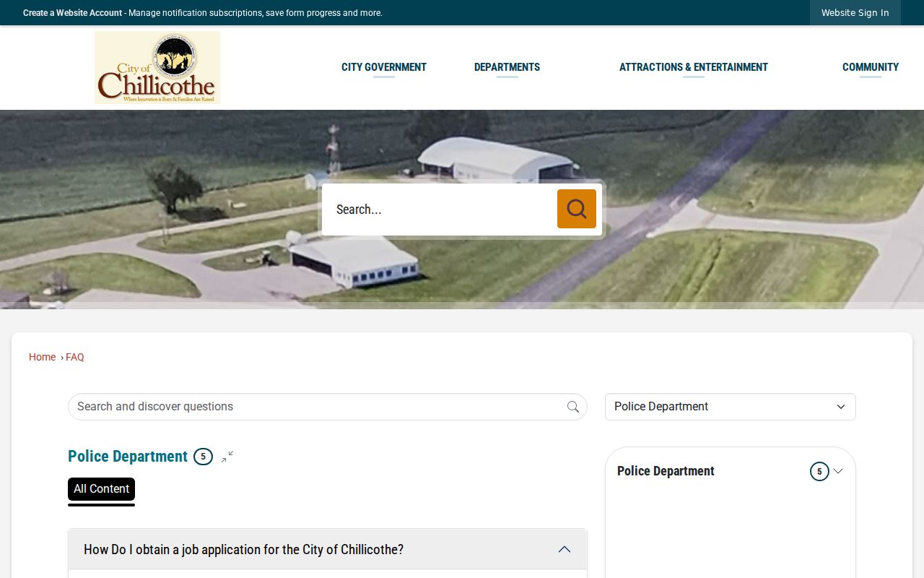Go to the Home breadcrumb link
Image resolution: width=924 pixels, height=578 pixels.
click(42, 357)
